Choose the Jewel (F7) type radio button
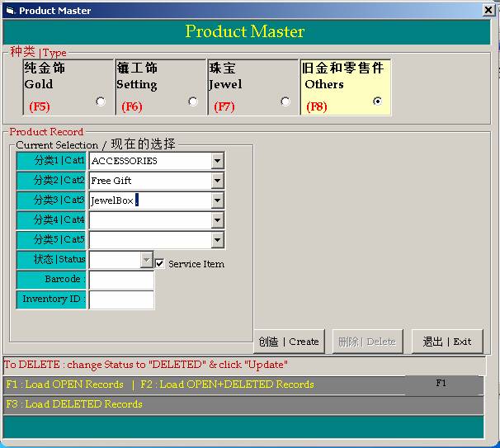The width and height of the screenshot is (500, 448). click(285, 101)
